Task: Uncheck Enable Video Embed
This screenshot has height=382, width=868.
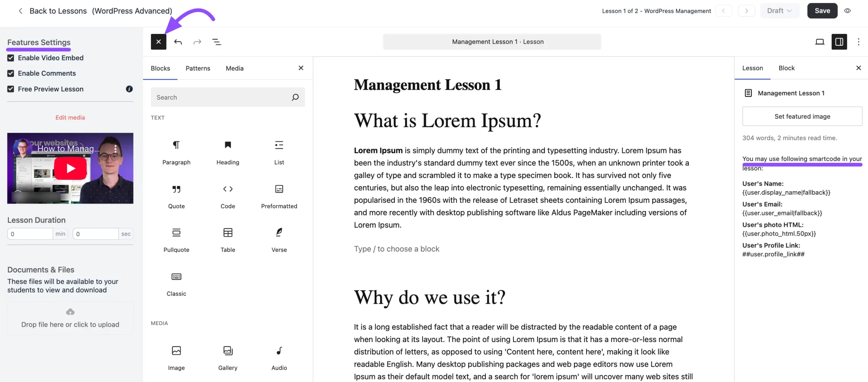Action: click(11, 58)
